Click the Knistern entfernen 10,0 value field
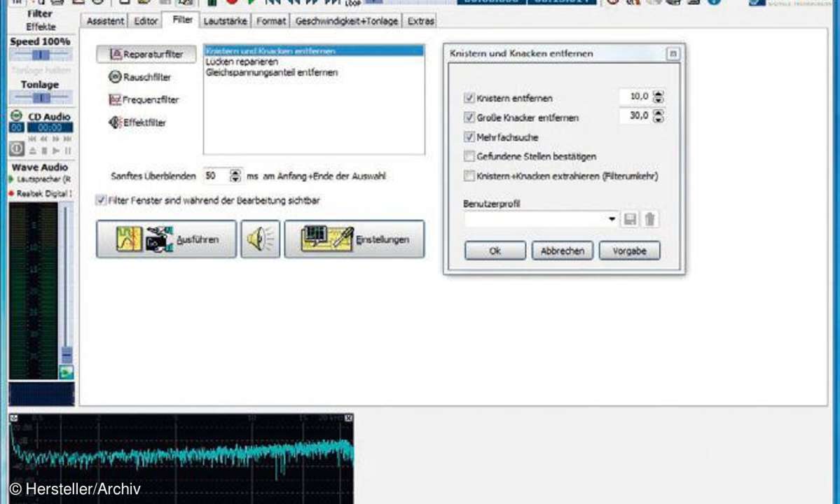Image resolution: width=840 pixels, height=504 pixels. 635,97
